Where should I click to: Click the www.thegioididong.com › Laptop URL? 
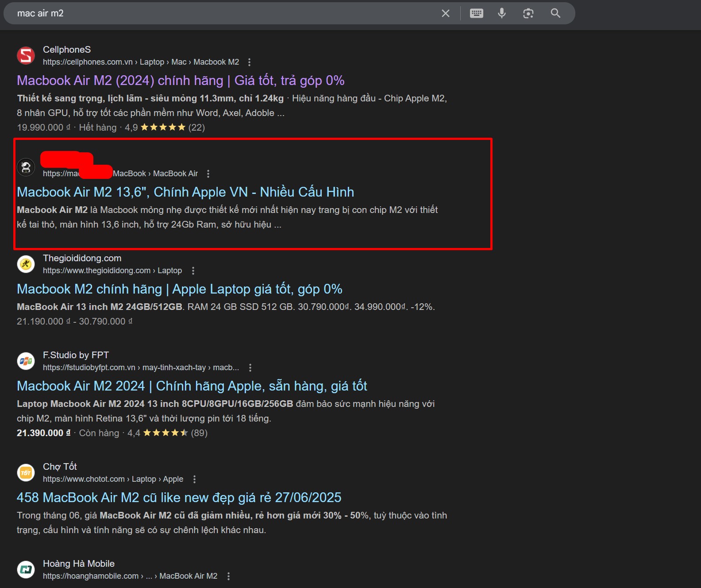112,271
